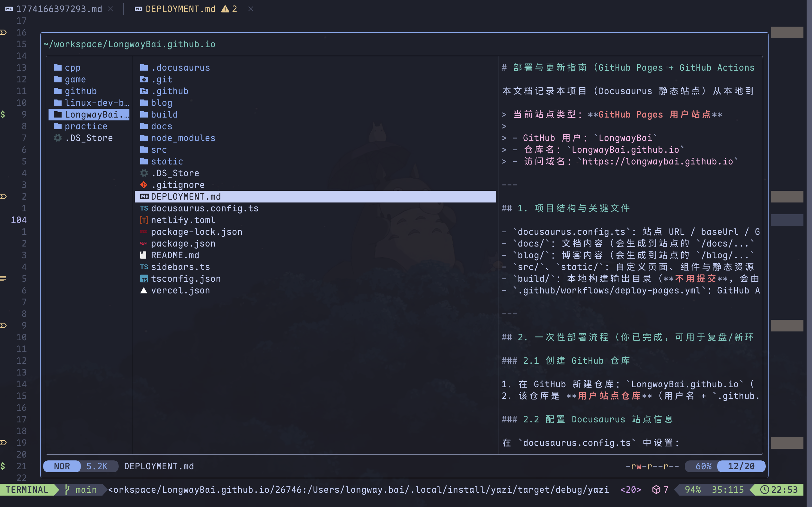The height and width of the screenshot is (507, 812).
Task: Click the fold marker beside line 16
Action: pyautogui.click(x=4, y=33)
